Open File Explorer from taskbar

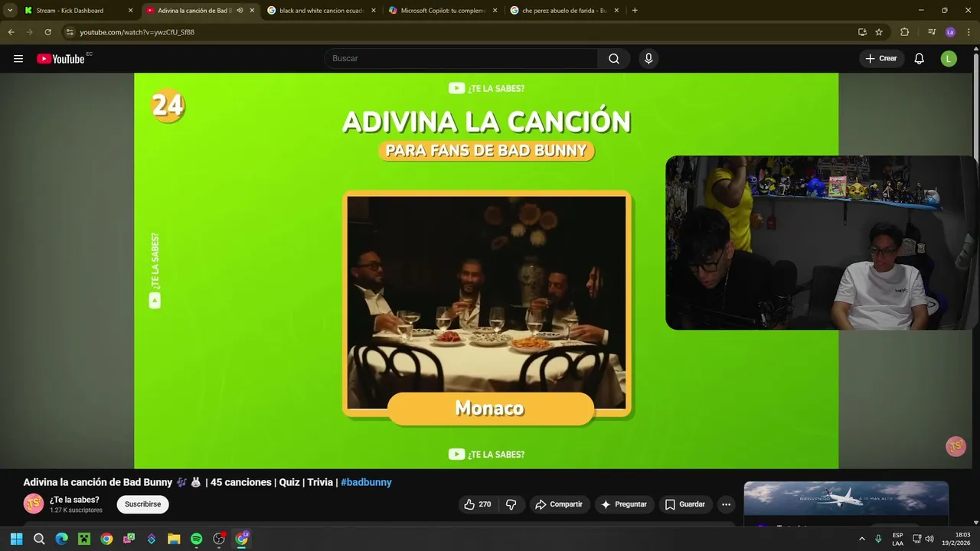174,539
